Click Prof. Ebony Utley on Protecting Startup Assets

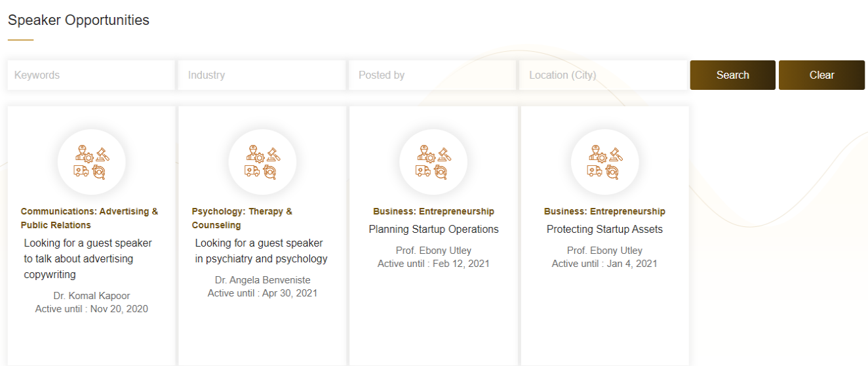(x=604, y=251)
